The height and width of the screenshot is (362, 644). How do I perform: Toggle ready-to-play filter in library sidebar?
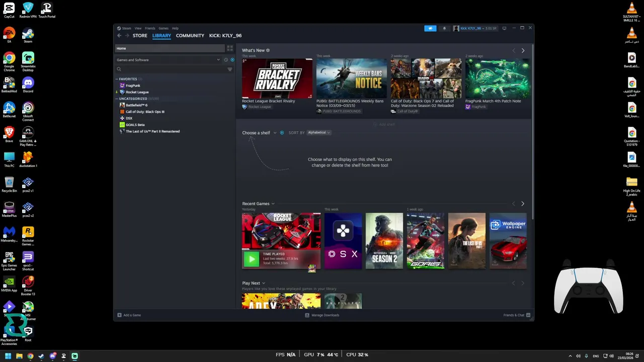[232, 60]
